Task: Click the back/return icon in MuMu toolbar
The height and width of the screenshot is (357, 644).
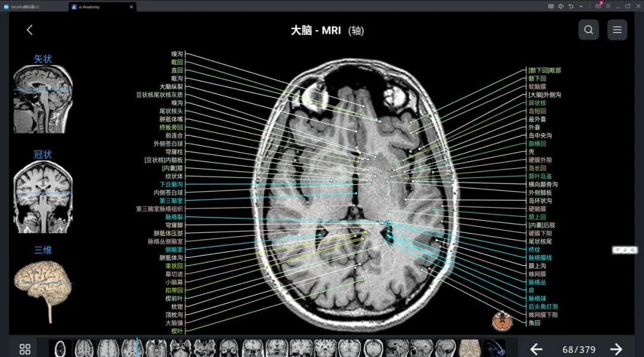Action: [571, 6]
